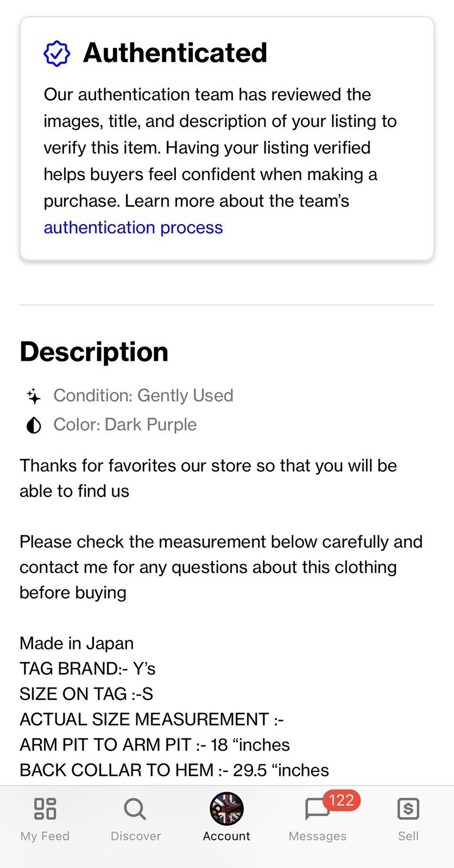Select the My Feed label

45,836
